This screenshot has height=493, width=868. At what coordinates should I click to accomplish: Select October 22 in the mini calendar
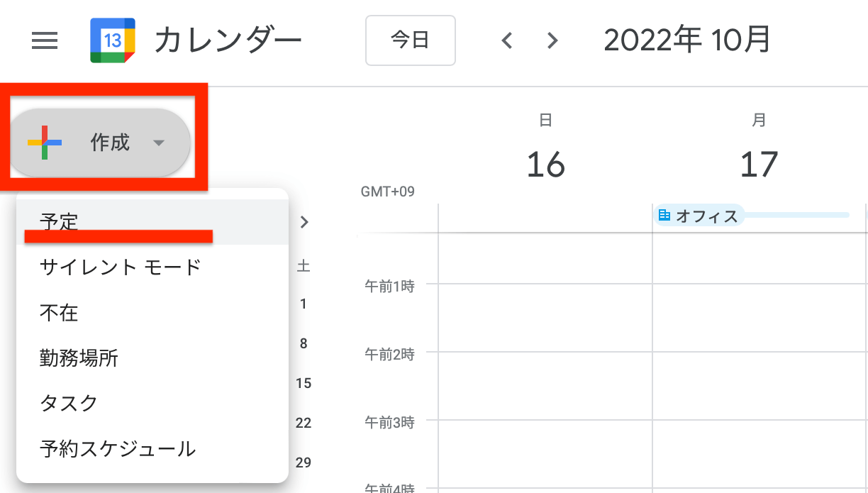[x=303, y=423]
